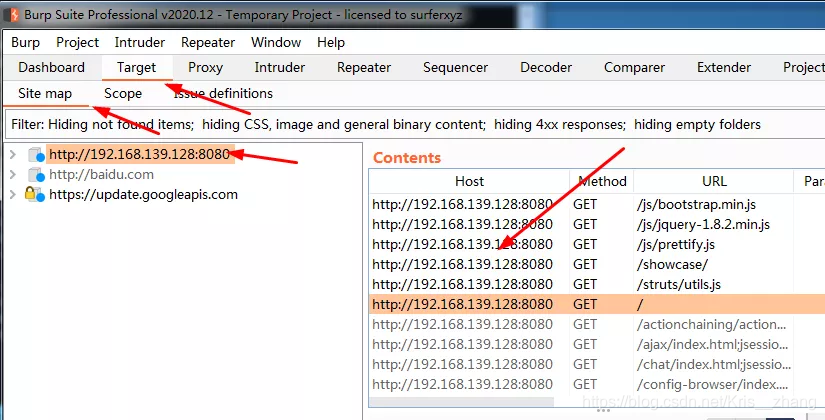Sort contents by the URL column header
The height and width of the screenshot is (420, 825).
(x=714, y=182)
